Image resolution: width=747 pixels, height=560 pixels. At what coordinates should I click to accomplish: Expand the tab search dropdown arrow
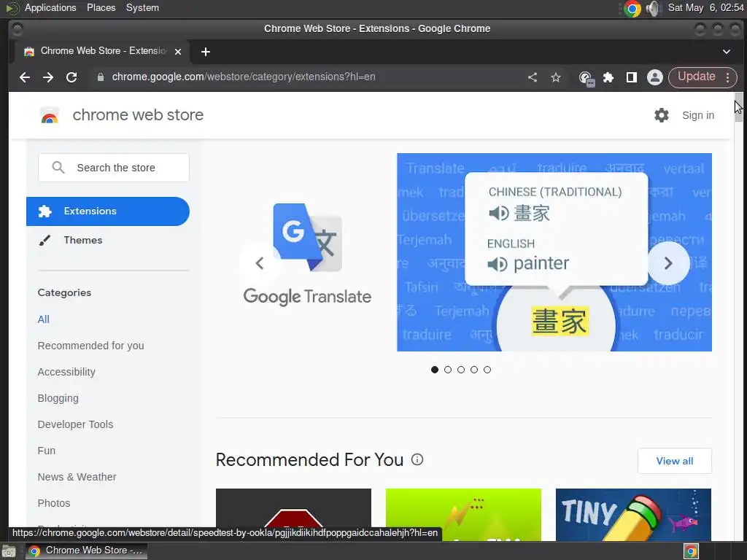(727, 52)
